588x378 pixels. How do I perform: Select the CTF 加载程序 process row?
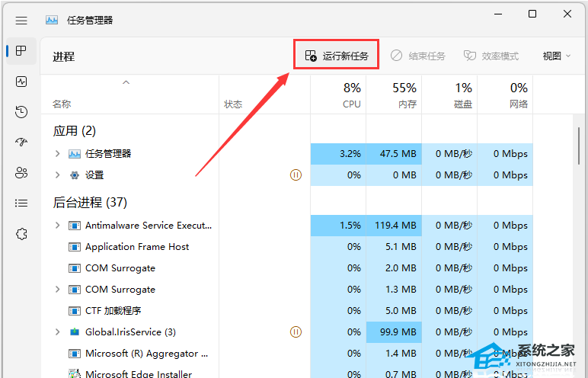(113, 311)
